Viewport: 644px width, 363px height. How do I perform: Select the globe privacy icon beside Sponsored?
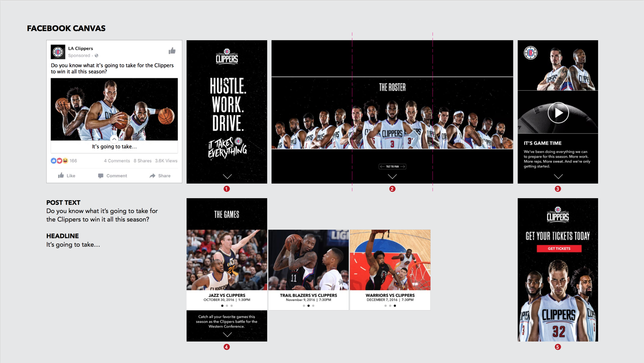coord(97,55)
